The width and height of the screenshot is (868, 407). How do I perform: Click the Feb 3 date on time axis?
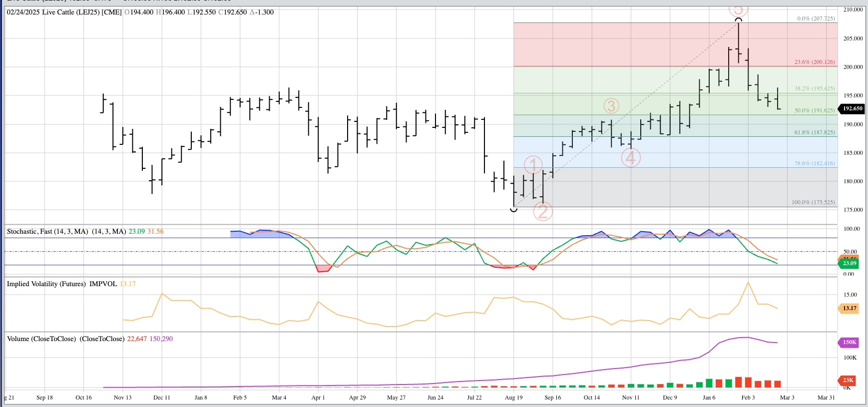(x=748, y=398)
